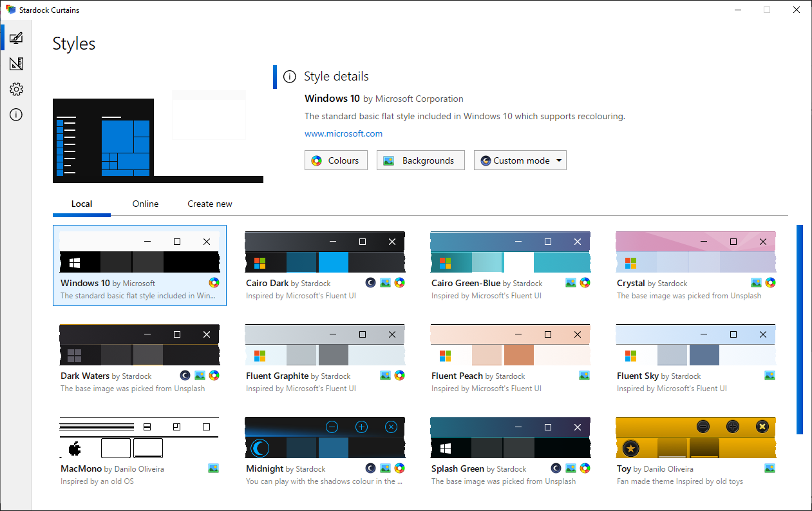Screen dimensions: 812x511
Task: Switch to the Local tab
Action: pos(82,204)
